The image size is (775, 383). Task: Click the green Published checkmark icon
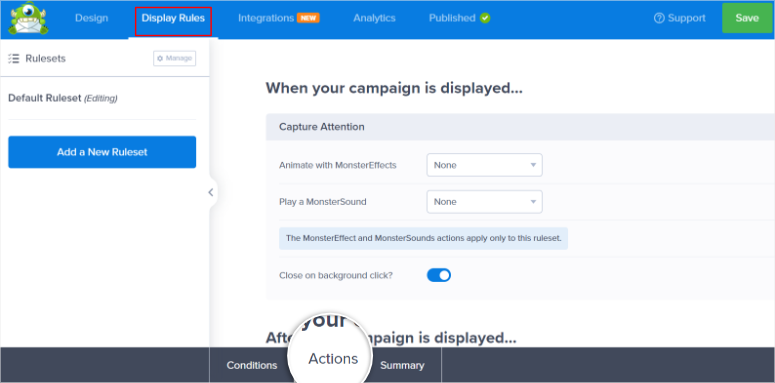[x=485, y=18]
